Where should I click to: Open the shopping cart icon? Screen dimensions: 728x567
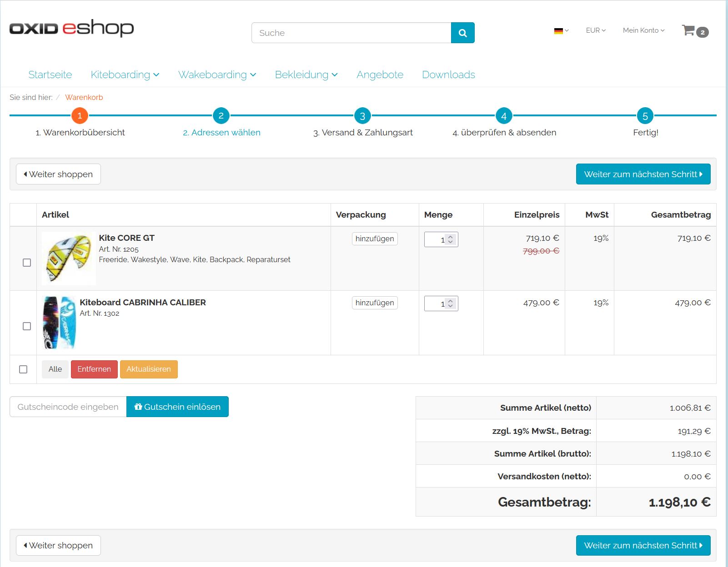tap(689, 30)
